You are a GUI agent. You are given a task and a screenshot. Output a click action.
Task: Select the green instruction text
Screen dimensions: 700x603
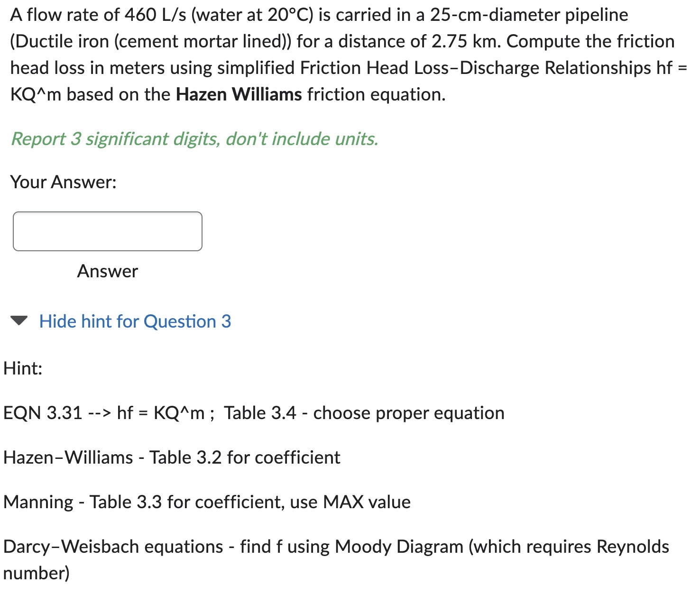click(195, 138)
